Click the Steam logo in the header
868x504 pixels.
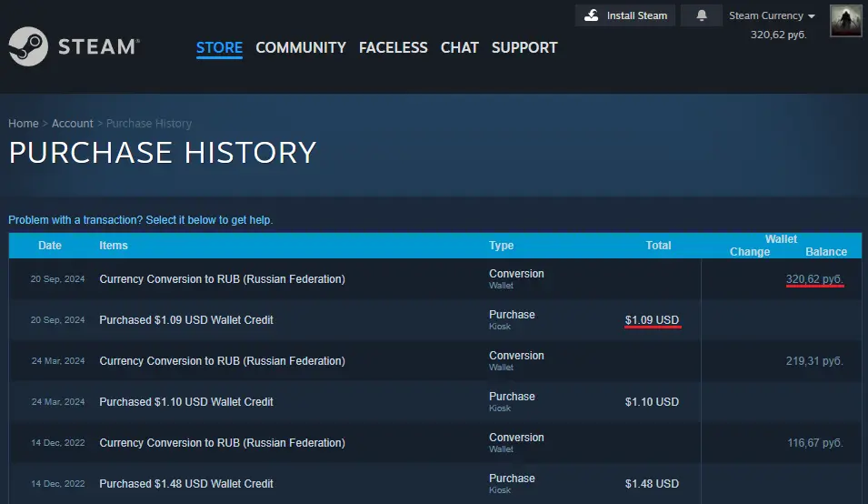[74, 46]
